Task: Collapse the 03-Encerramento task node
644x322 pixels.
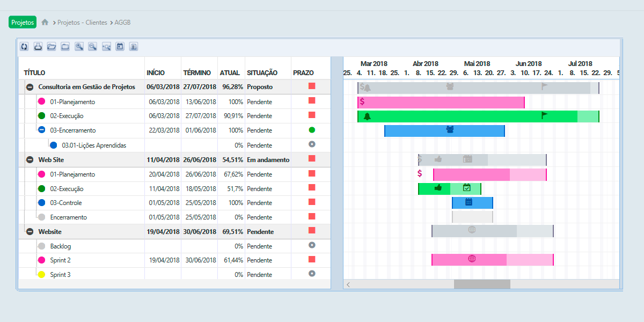Action: pos(42,130)
